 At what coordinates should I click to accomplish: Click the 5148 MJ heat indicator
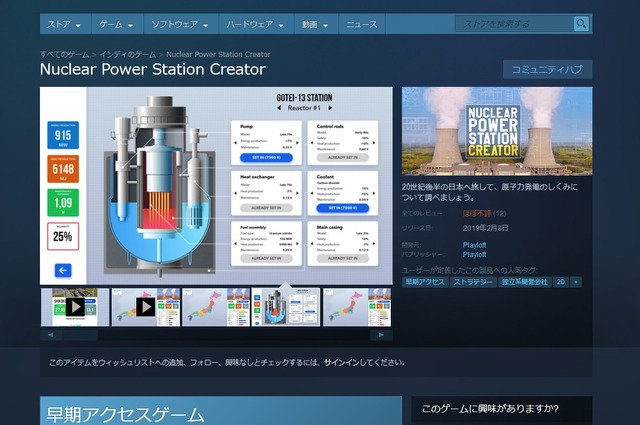[x=63, y=169]
